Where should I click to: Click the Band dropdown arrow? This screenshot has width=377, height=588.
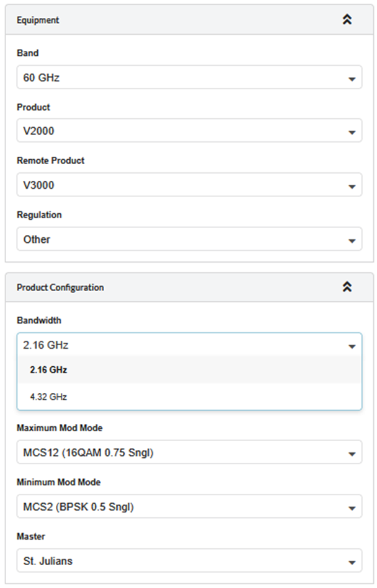[352, 79]
